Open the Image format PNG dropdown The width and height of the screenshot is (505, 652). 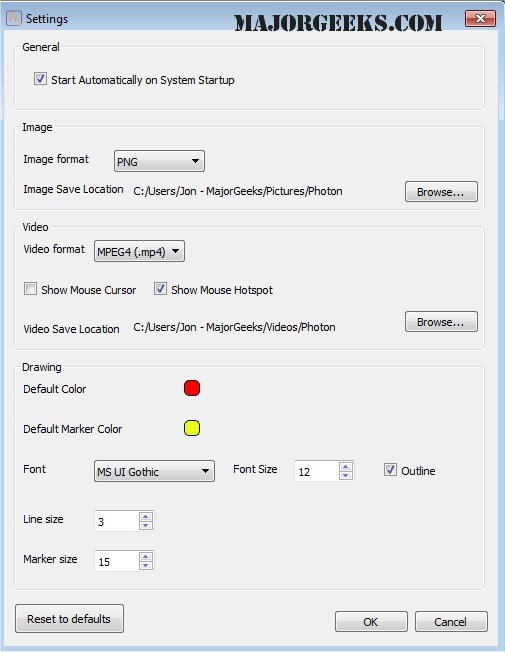click(x=159, y=161)
